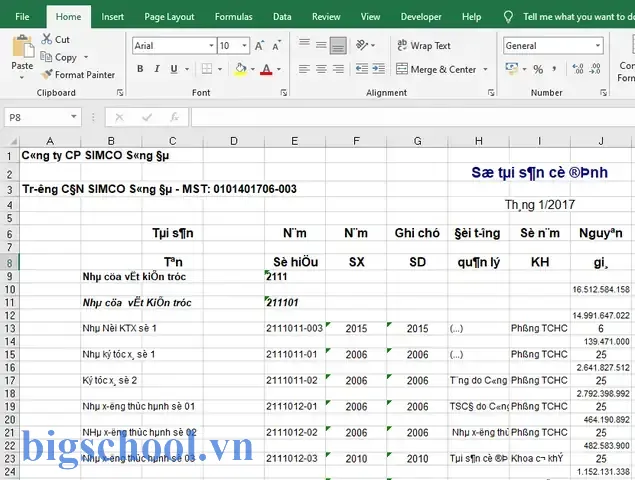Decrease font size with the smaller A icon
635x480 pixels.
[277, 46]
